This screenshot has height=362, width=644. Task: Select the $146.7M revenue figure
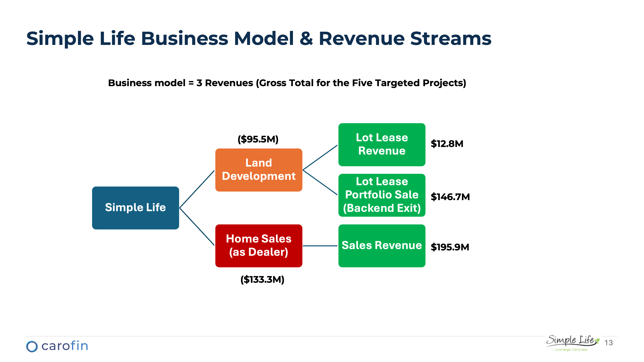[450, 197]
